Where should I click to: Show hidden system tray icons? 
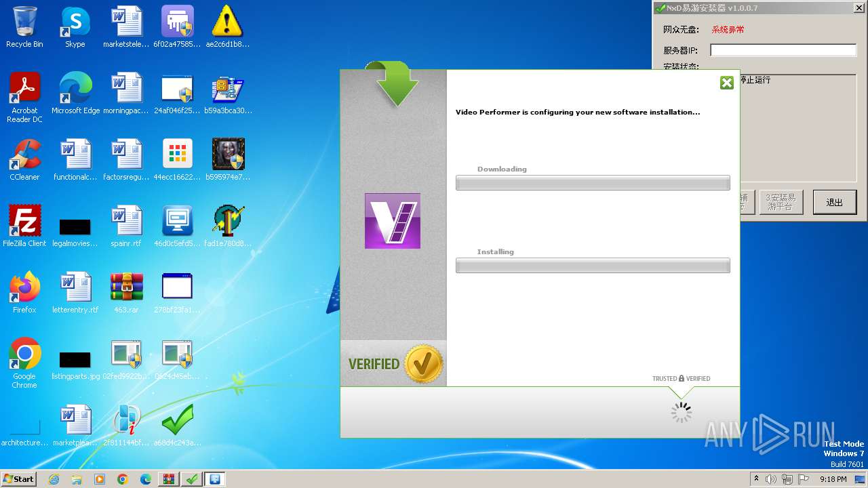click(756, 479)
